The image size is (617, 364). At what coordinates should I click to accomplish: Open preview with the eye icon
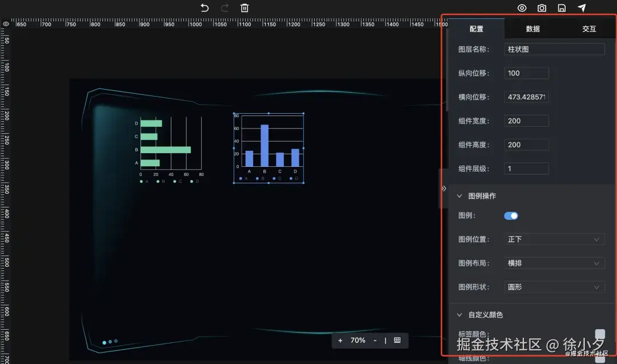(x=522, y=8)
